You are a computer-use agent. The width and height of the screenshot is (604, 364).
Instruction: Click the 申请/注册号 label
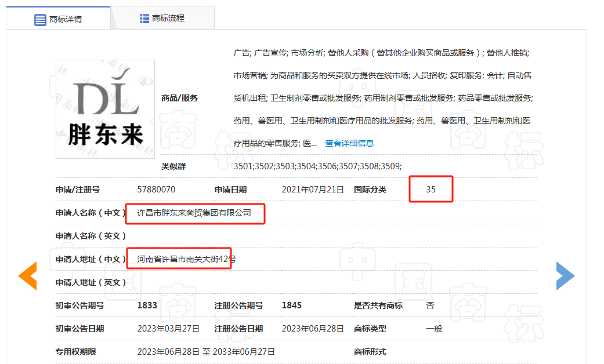[x=77, y=190]
